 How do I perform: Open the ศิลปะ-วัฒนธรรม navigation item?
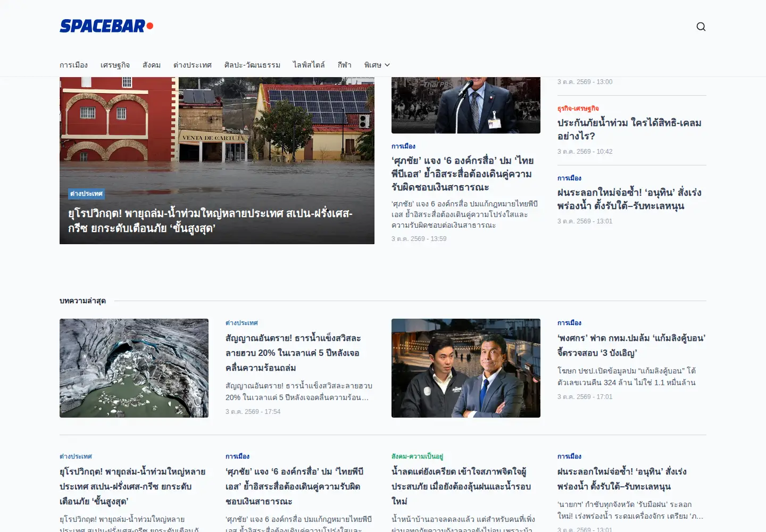pyautogui.click(x=252, y=65)
